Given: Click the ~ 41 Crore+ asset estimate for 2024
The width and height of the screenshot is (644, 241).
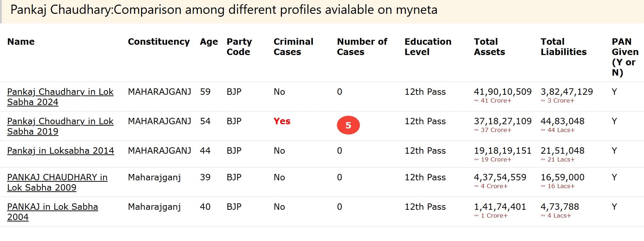Looking at the screenshot, I should pos(493,101).
